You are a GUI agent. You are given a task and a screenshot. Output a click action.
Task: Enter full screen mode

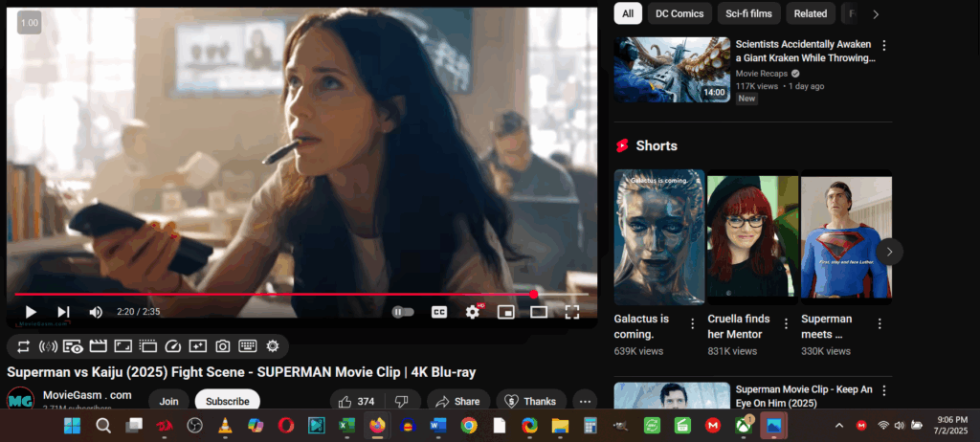(572, 312)
